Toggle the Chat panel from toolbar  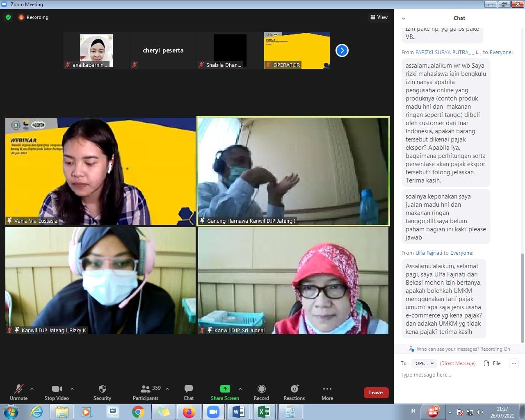pyautogui.click(x=189, y=392)
